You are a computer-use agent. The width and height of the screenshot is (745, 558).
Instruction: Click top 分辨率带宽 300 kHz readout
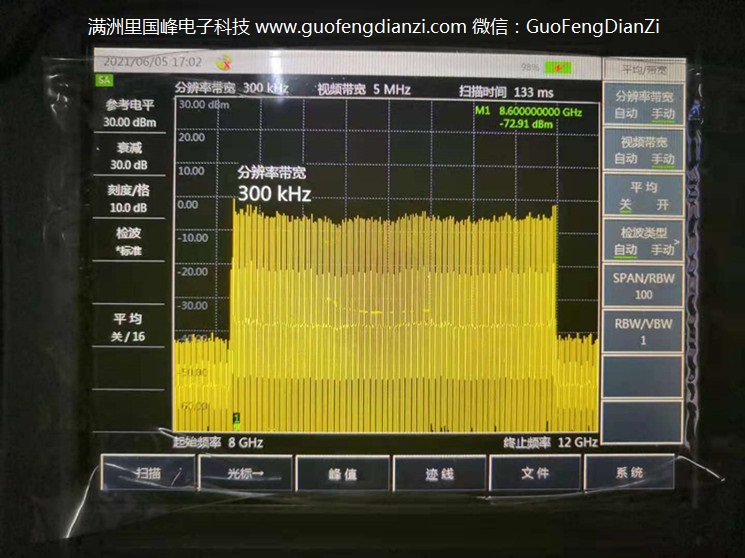[231, 87]
